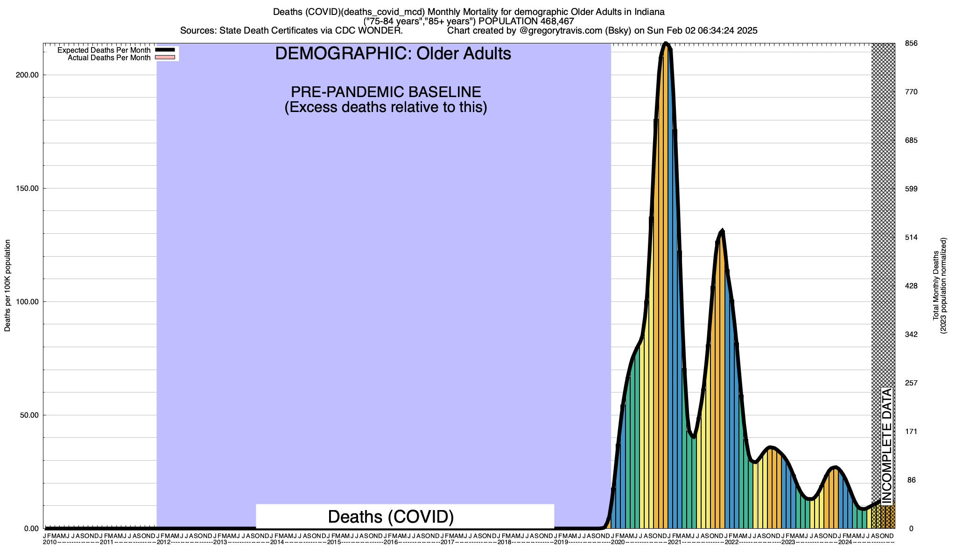Screen dimensions: 956x560
Task: Click the PRE-PANDEMIC BASELINE heading text
Action: [x=386, y=91]
